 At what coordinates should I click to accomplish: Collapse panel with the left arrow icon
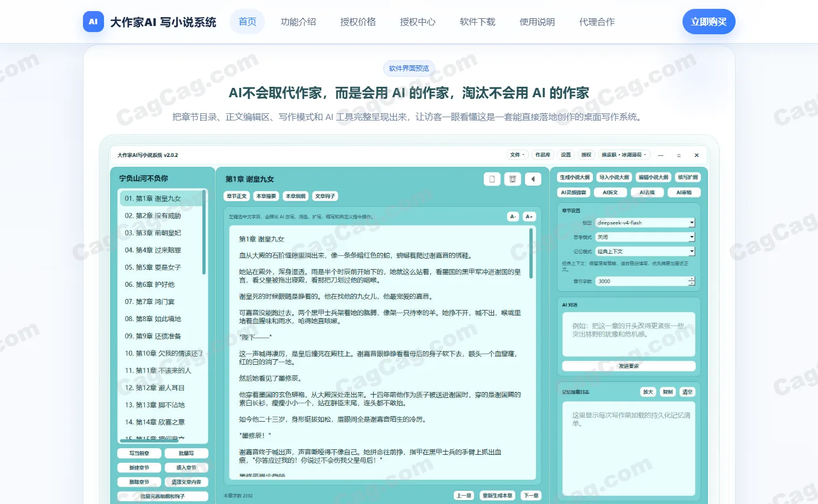(x=533, y=179)
